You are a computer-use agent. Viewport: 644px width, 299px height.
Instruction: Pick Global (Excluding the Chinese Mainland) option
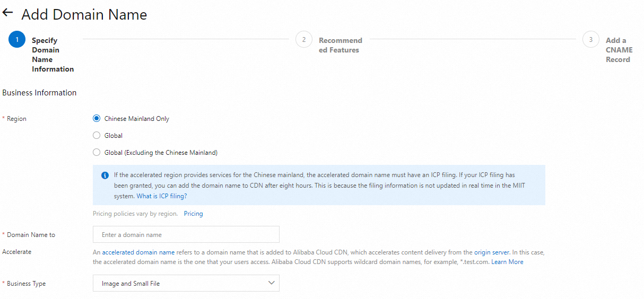pos(97,153)
